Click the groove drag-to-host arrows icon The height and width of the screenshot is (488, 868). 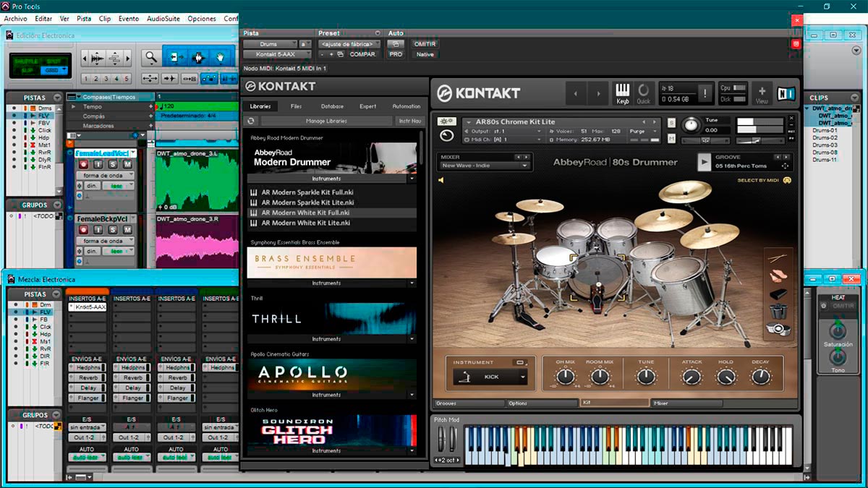786,166
